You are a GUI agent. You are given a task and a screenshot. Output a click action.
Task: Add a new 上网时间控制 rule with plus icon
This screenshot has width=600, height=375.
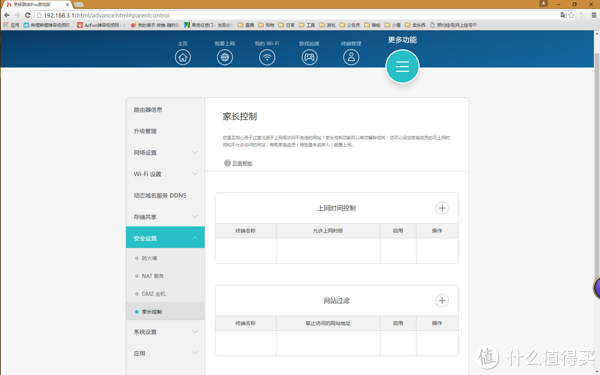(x=442, y=208)
